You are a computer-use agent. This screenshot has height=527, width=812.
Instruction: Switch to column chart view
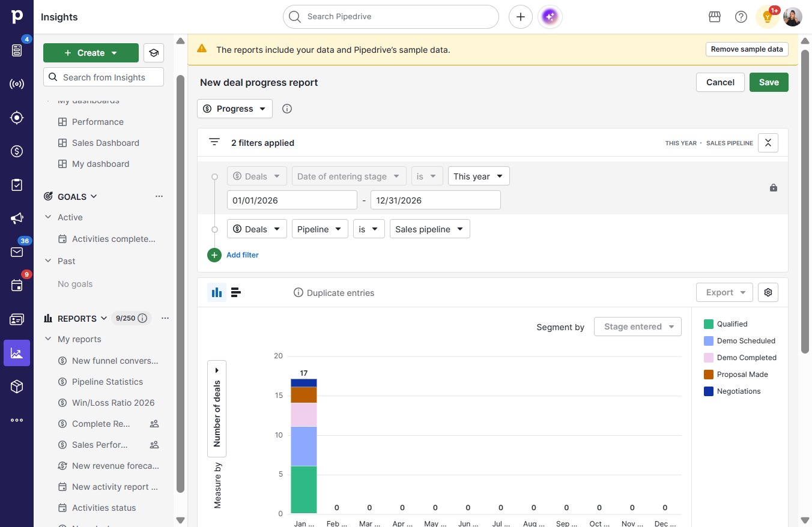(x=217, y=292)
